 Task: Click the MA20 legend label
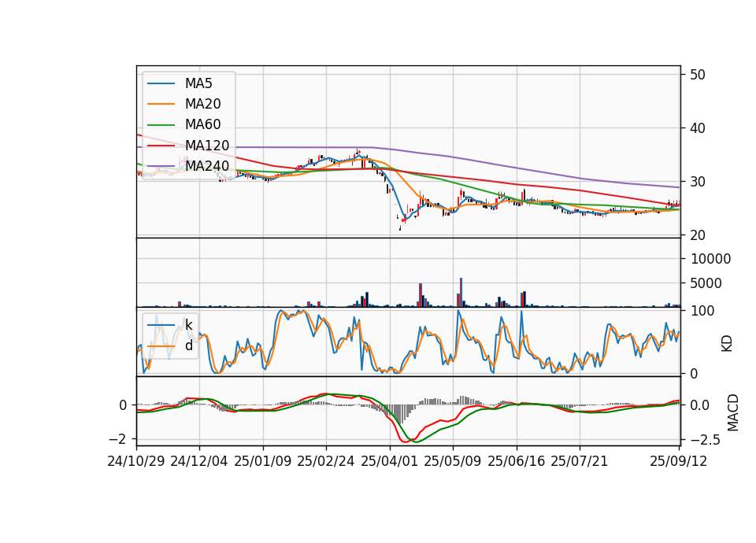click(202, 104)
